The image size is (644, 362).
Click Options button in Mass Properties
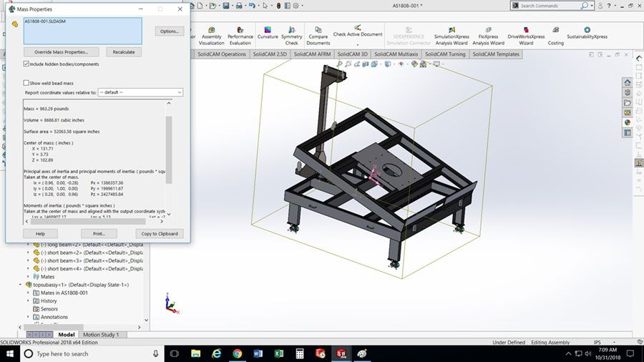coord(169,31)
